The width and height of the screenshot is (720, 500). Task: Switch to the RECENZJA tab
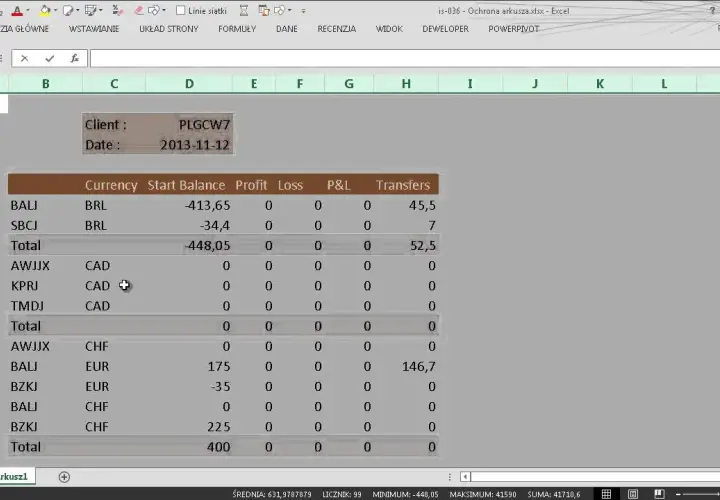point(337,28)
